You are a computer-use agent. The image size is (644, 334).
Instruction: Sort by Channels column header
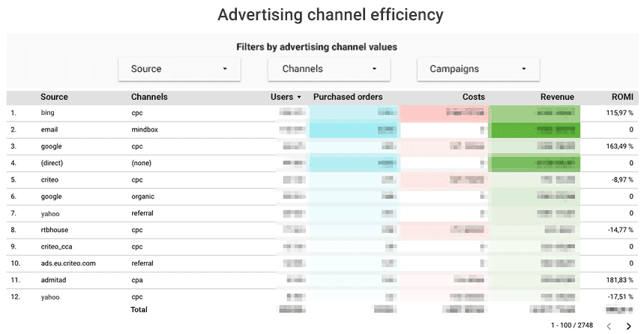point(149,97)
